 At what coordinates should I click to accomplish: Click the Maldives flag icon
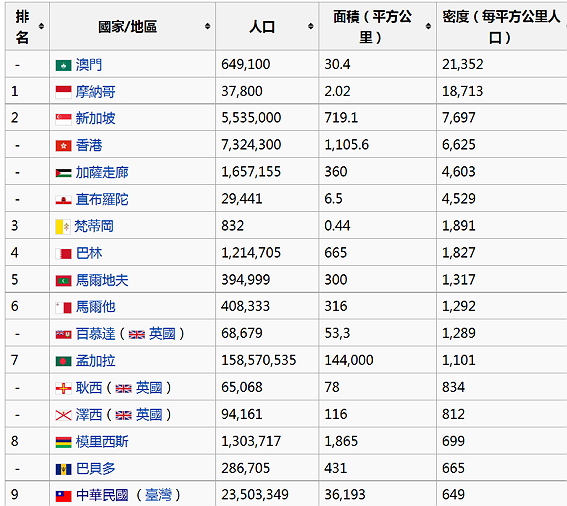(x=63, y=281)
